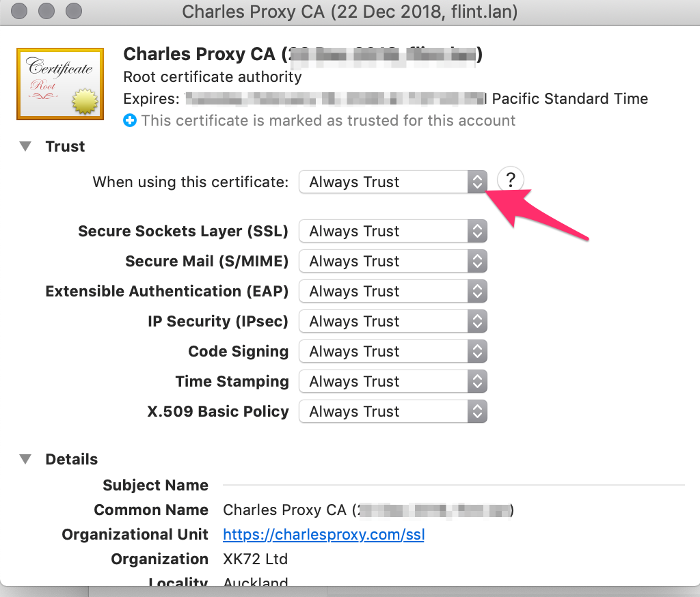Click the blue plus trusted status icon
700x597 pixels.
tap(130, 120)
